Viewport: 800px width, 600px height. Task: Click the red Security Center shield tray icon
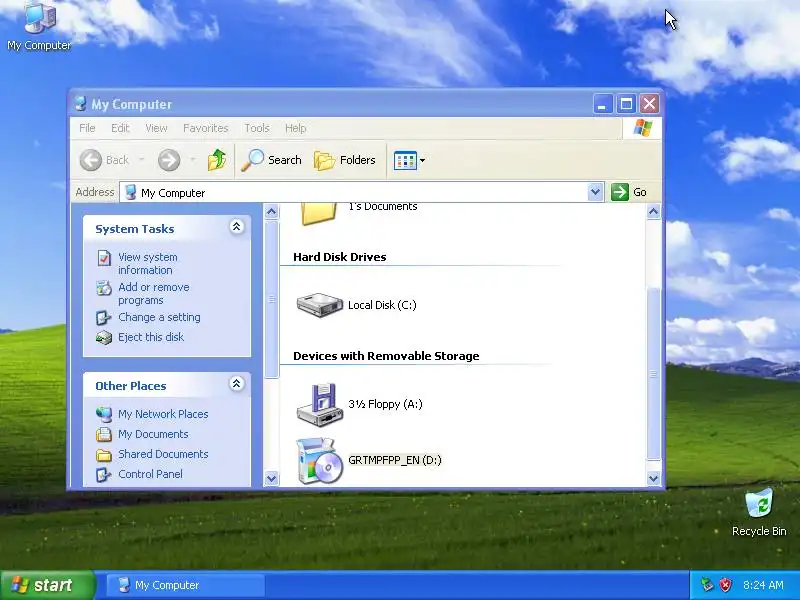(x=726, y=585)
